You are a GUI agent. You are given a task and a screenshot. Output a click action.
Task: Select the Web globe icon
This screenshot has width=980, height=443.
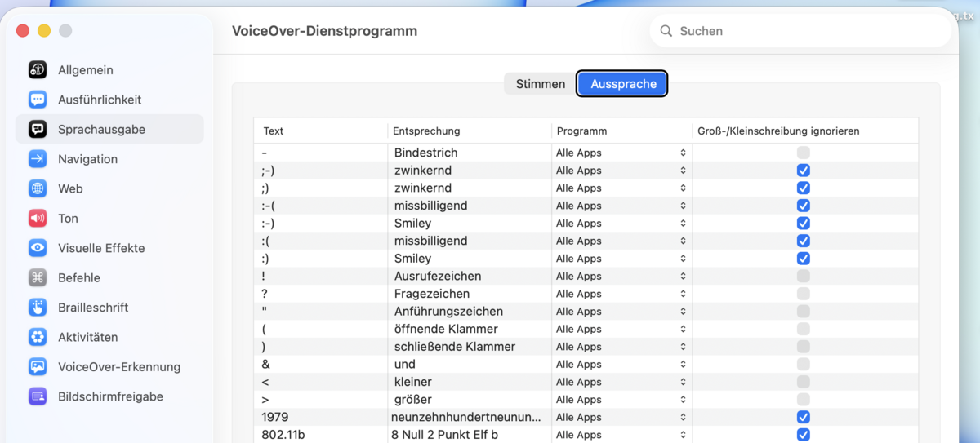point(38,188)
